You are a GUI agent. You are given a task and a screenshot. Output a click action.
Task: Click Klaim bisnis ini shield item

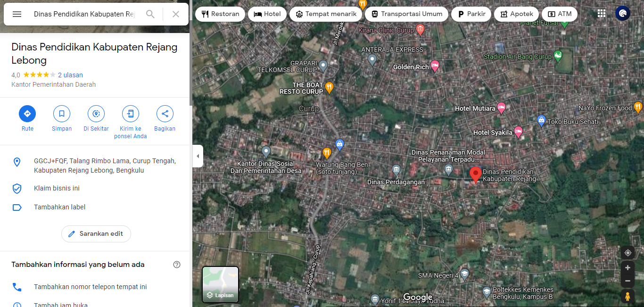pyautogui.click(x=94, y=188)
